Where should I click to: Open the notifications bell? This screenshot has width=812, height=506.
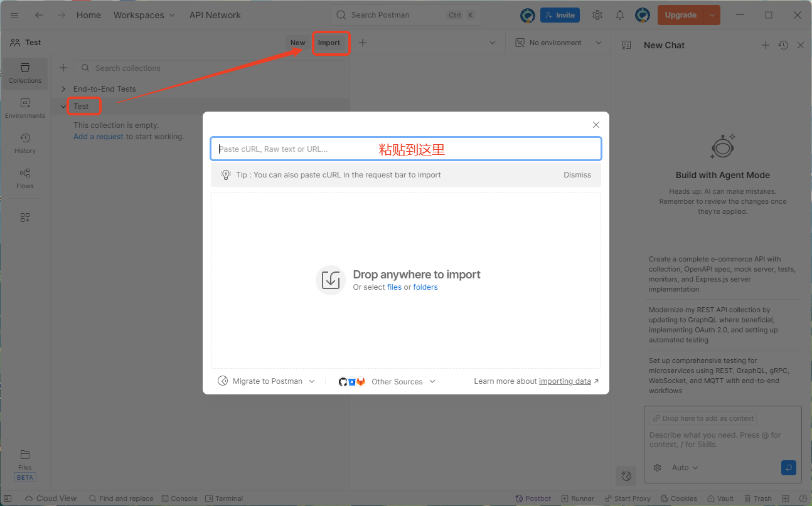click(x=620, y=15)
